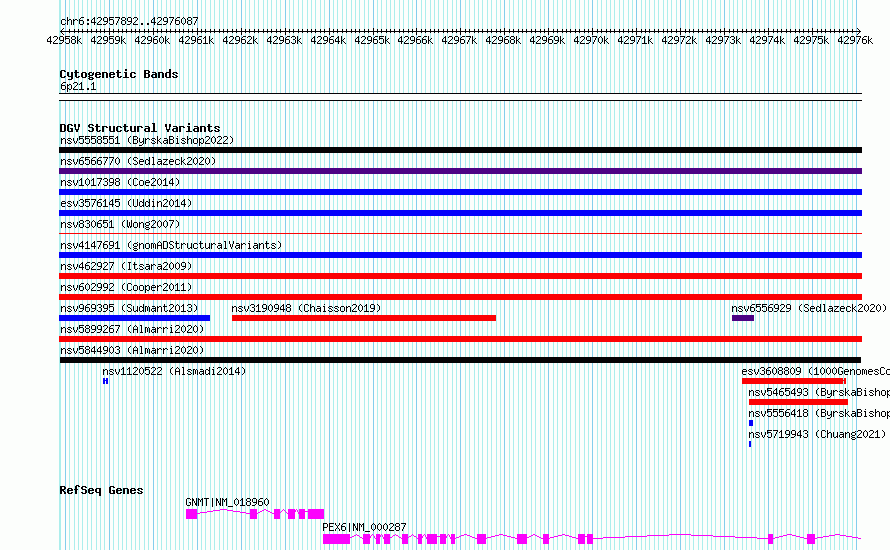Click the tiny blue nsv5719943 marker
Viewport: 890px width, 550px height.
(x=750, y=444)
